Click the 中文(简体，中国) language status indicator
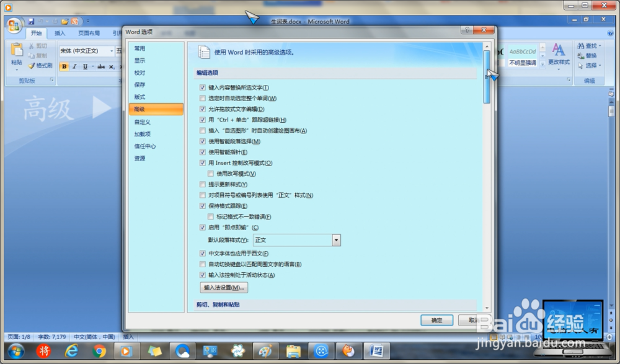This screenshot has height=364, width=620. point(94,337)
